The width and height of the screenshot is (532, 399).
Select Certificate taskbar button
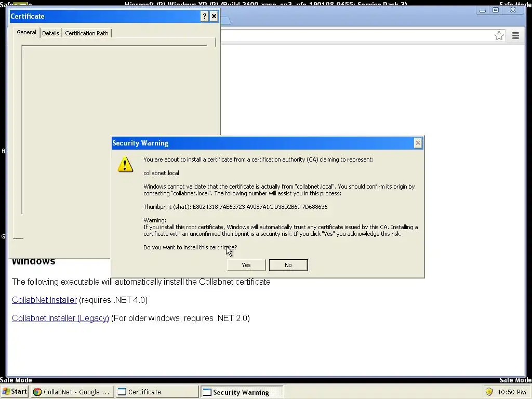(156, 392)
